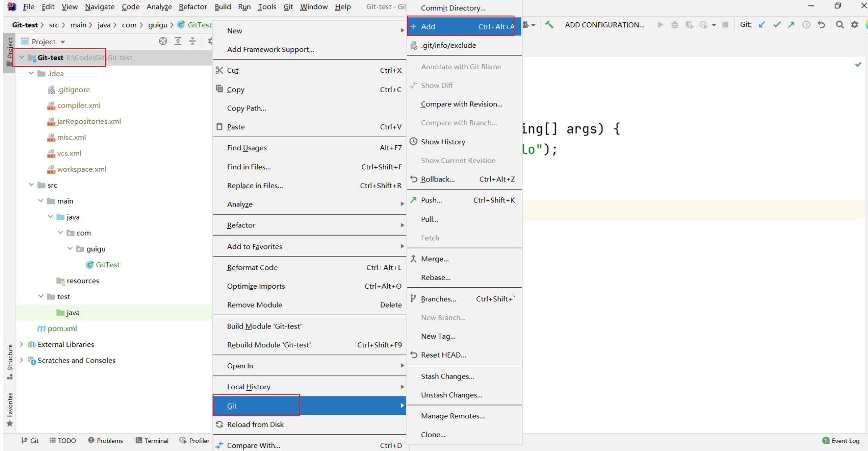Click the green inspection checkmark in editor
868x451 pixels.
click(x=858, y=64)
